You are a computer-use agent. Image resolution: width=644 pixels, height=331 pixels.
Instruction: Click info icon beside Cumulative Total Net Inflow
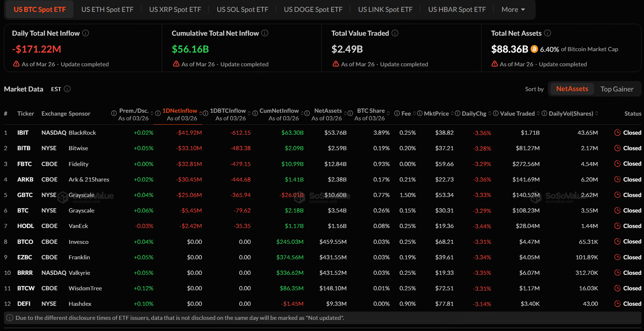[265, 33]
